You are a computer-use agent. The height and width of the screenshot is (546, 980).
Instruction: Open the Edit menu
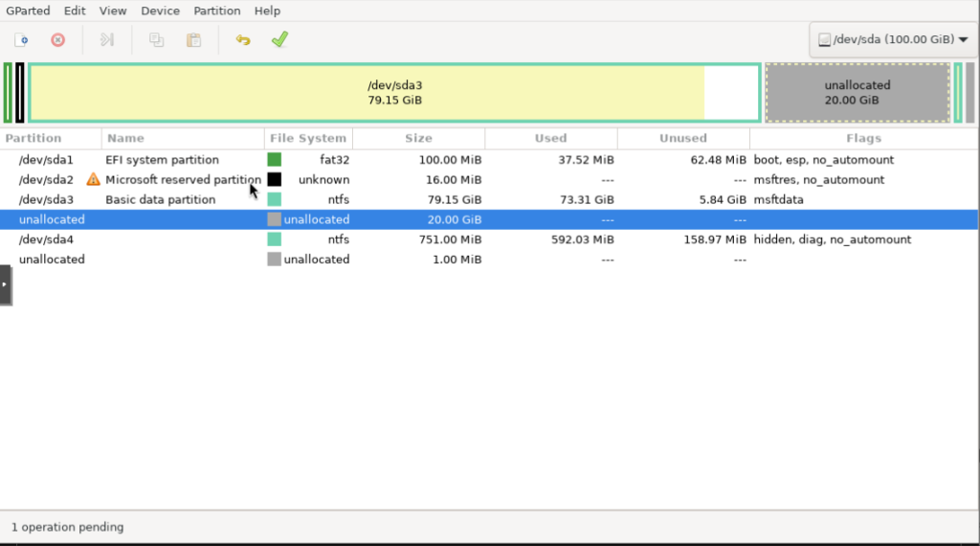[75, 11]
